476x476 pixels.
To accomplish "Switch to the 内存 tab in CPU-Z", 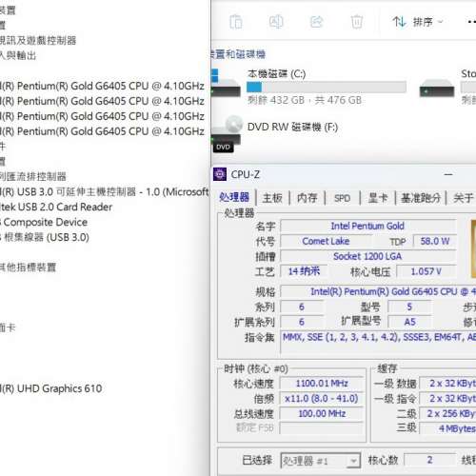I will 307,198.
